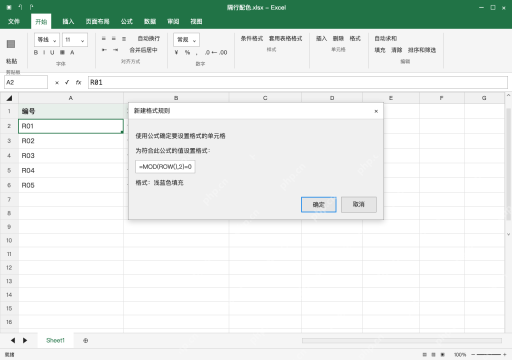512x360 pixels.
Task: Switch to the 页面布局 Page Layout tab
Action: point(97,21)
